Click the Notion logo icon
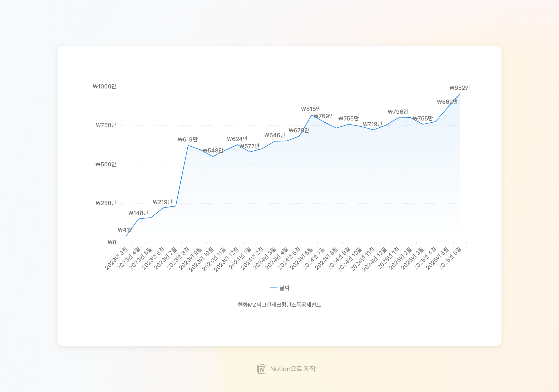Viewport: 559px width, 392px height. pyautogui.click(x=261, y=369)
